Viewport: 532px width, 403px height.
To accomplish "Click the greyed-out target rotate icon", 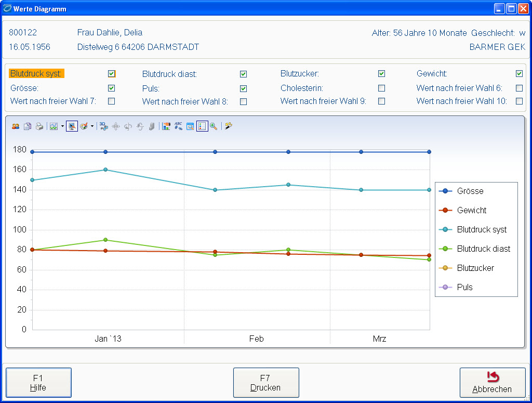I will point(116,126).
